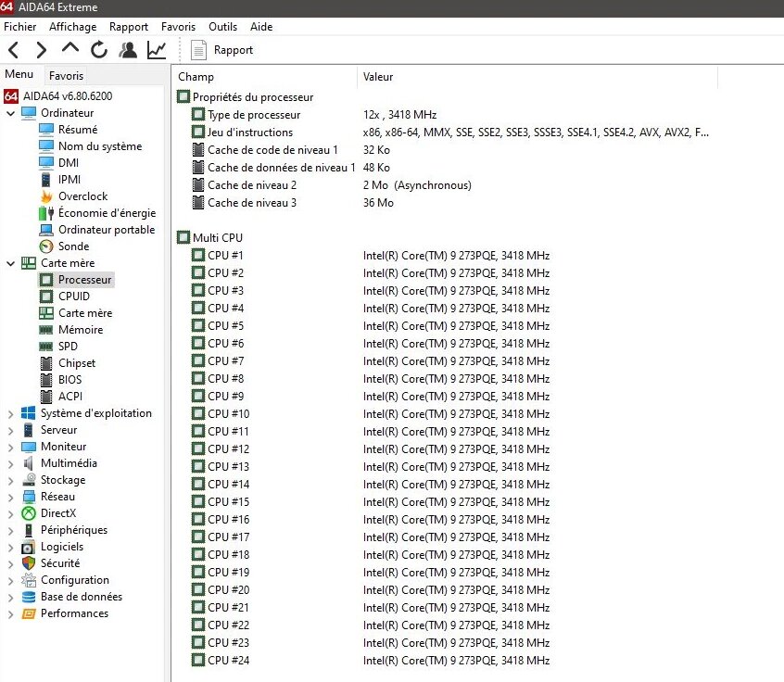Screen dimensions: 784x682
Task: Click the CPUID chip icon
Action: (46, 297)
